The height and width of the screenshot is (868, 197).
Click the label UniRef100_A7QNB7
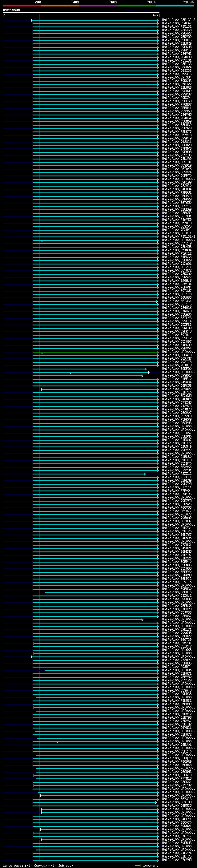177,104
